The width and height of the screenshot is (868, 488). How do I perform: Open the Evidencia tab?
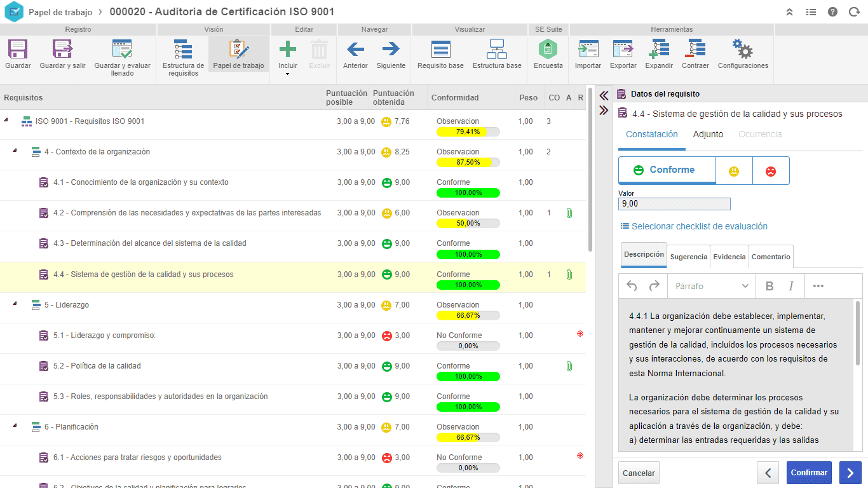(729, 257)
